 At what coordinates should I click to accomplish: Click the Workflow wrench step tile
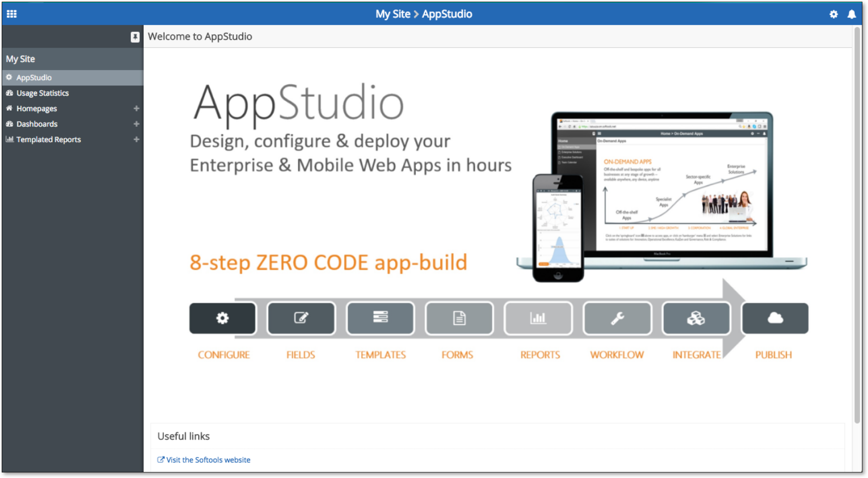[617, 318]
